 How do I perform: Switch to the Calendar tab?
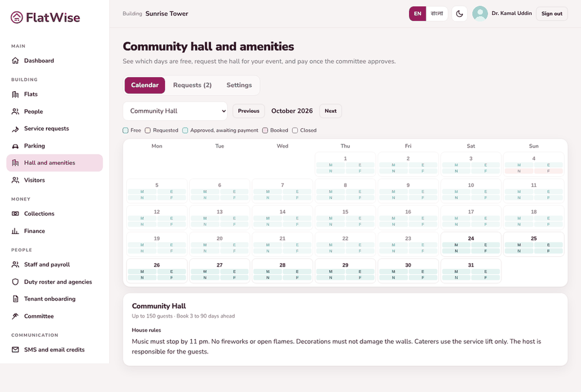coord(145,85)
